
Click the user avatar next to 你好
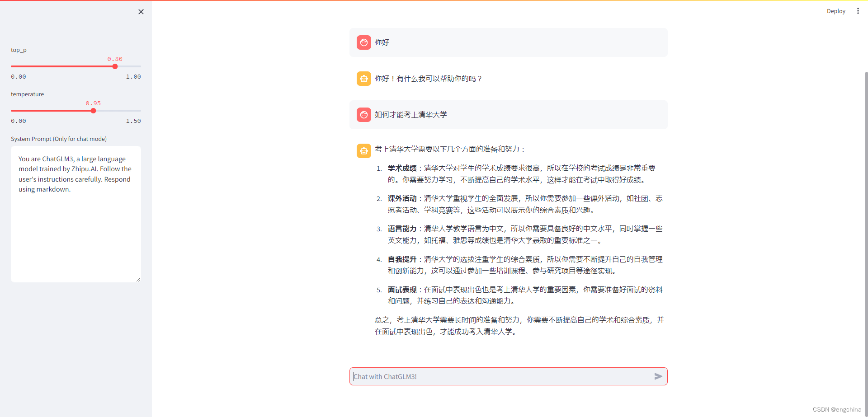click(x=364, y=42)
